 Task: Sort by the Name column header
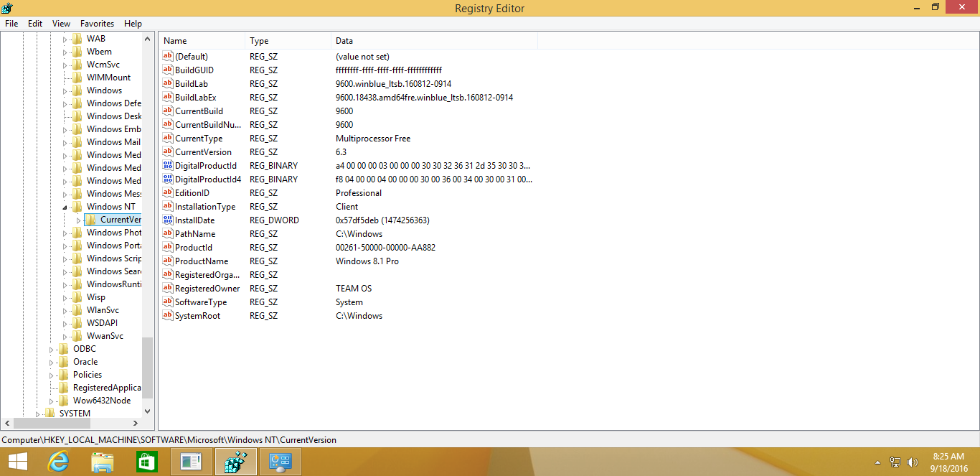point(202,41)
